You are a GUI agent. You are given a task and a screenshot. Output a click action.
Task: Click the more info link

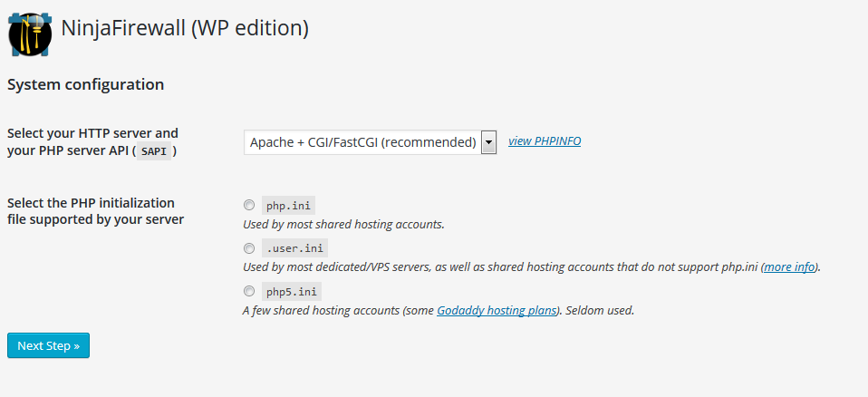pyautogui.click(x=789, y=266)
